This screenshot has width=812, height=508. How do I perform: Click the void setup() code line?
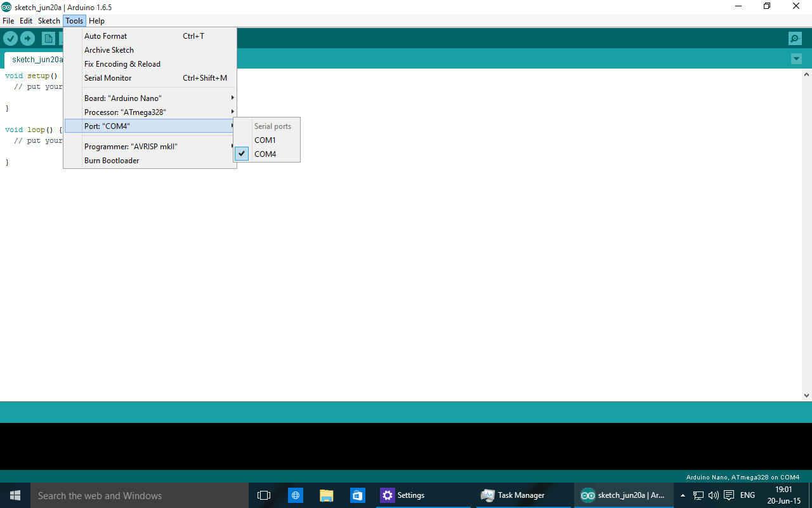[x=32, y=76]
